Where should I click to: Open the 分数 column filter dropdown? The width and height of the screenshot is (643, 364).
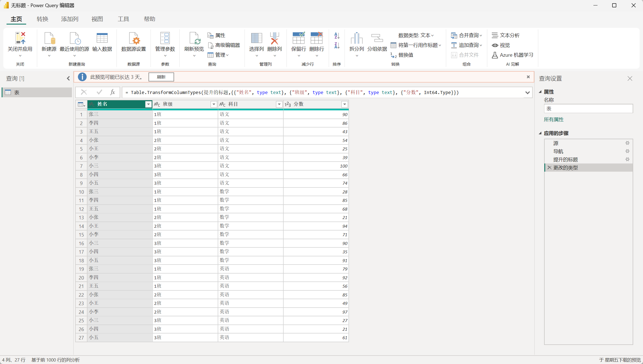(344, 104)
